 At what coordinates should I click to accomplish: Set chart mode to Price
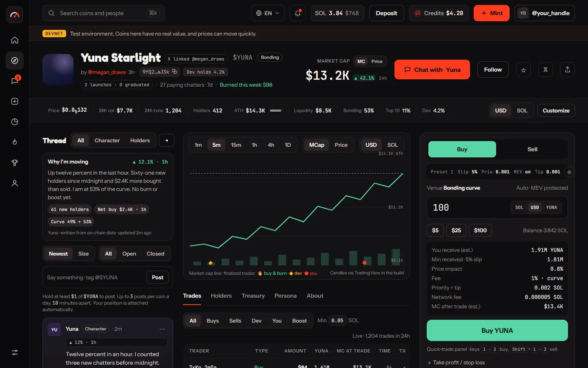tap(341, 145)
